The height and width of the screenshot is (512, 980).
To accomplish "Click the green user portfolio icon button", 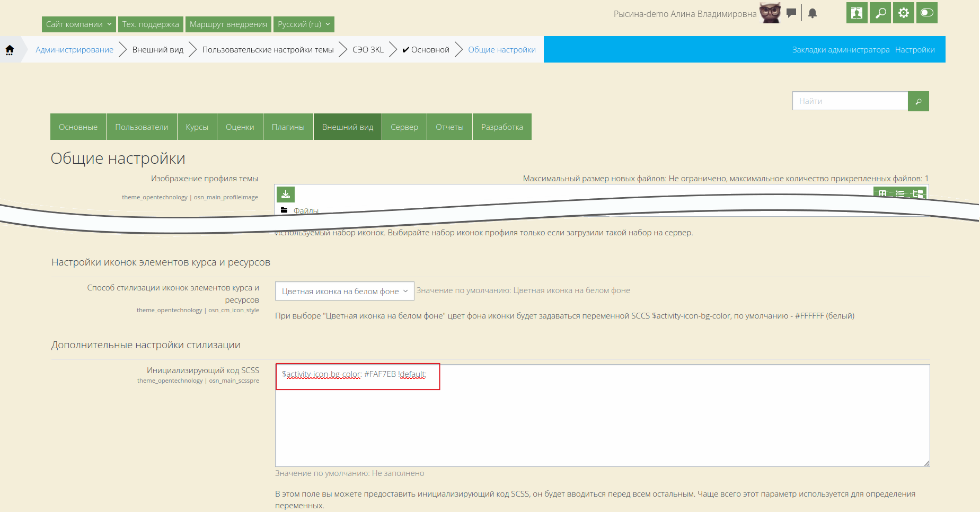I will click(x=857, y=13).
